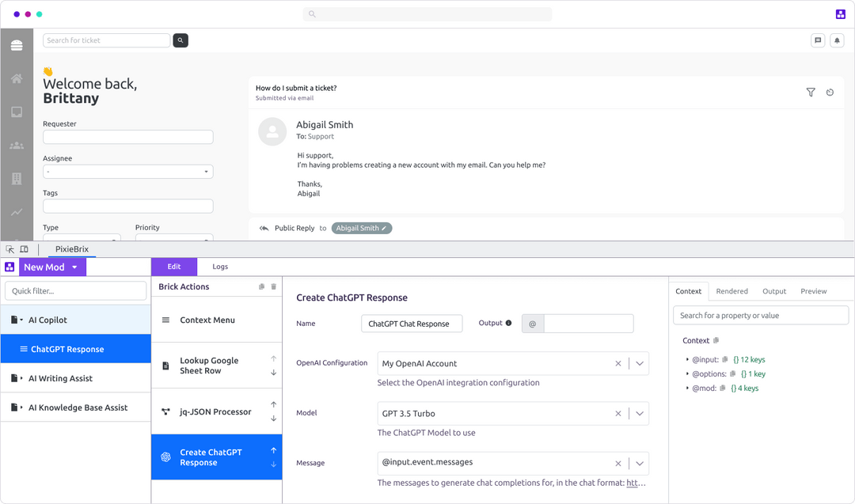Open the notification bell icon
Screen dimensions: 855x504
tap(837, 40)
